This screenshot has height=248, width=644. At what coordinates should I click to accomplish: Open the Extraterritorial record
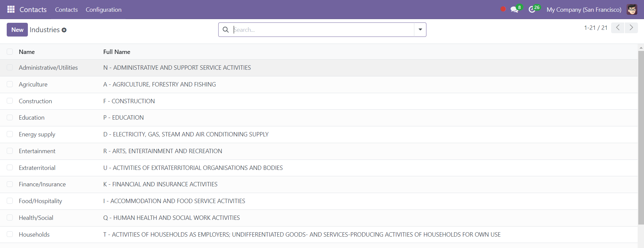pos(37,168)
